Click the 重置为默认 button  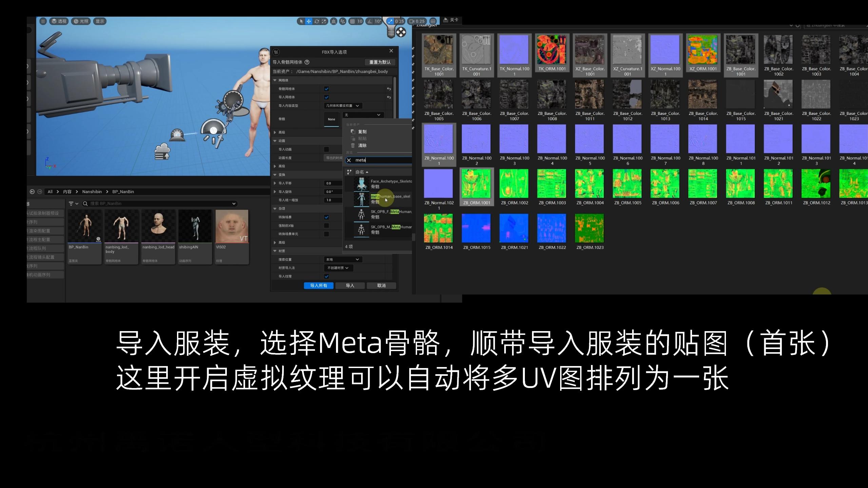pos(380,62)
